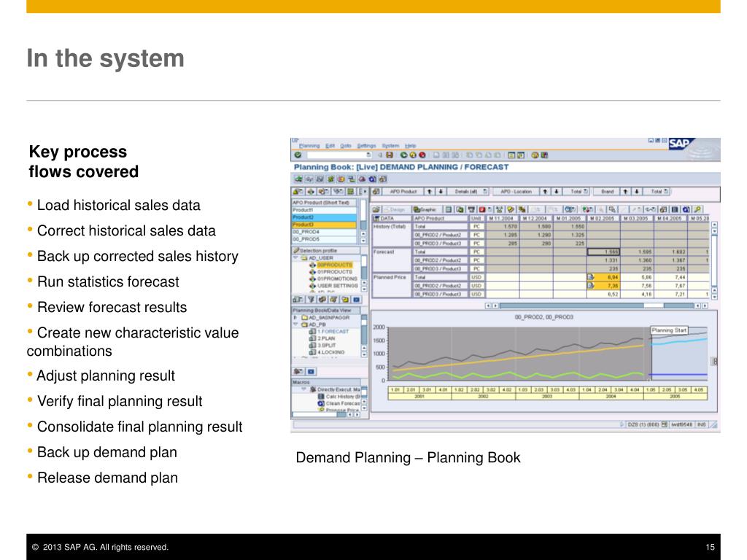Collapse the AD_USER folder node
Screen dimensions: 747x560
coord(295,257)
